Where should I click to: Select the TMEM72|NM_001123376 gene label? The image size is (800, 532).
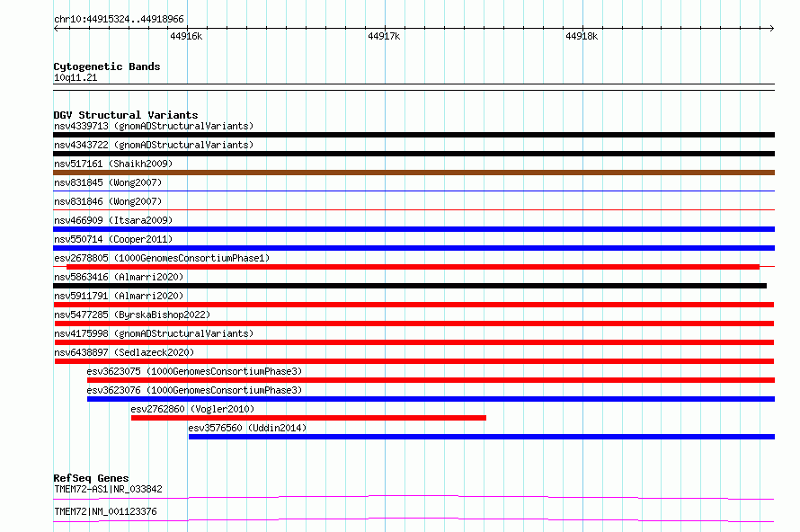pyautogui.click(x=105, y=511)
